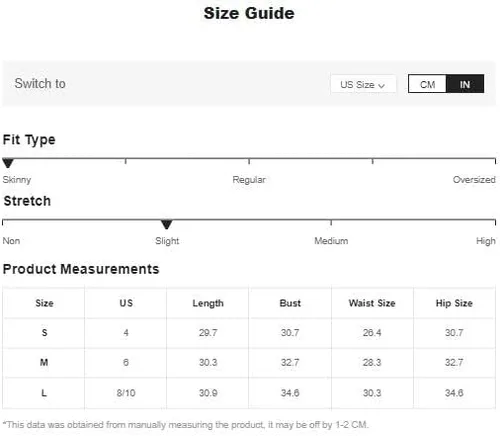The width and height of the screenshot is (500, 436).
Task: Select the IN unit toggle
Action: click(465, 84)
